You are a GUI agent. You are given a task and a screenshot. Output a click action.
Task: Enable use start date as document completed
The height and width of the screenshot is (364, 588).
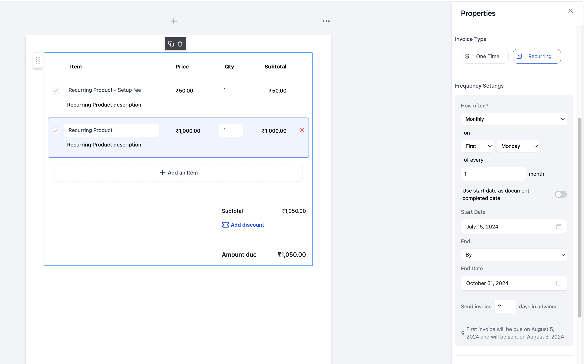561,194
